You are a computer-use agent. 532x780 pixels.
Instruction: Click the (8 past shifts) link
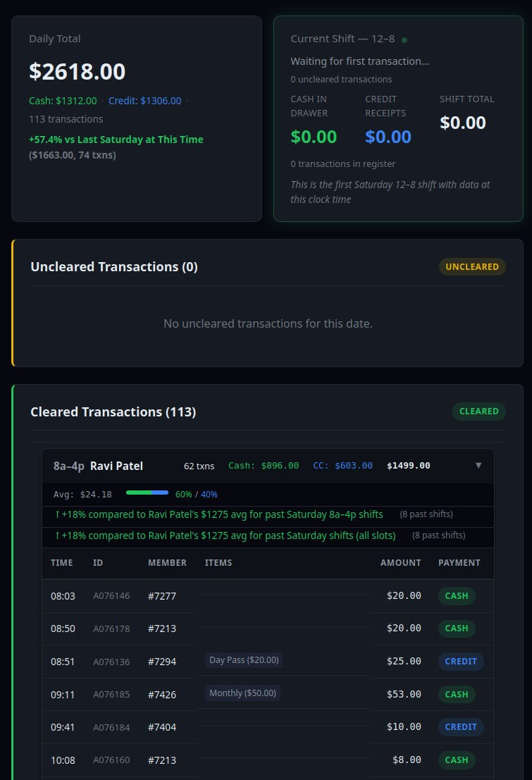tap(426, 514)
